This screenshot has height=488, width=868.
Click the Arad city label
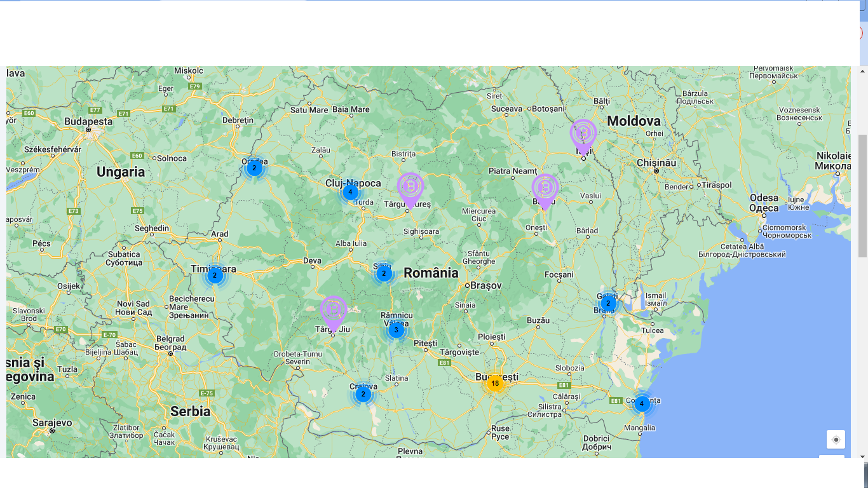(220, 234)
